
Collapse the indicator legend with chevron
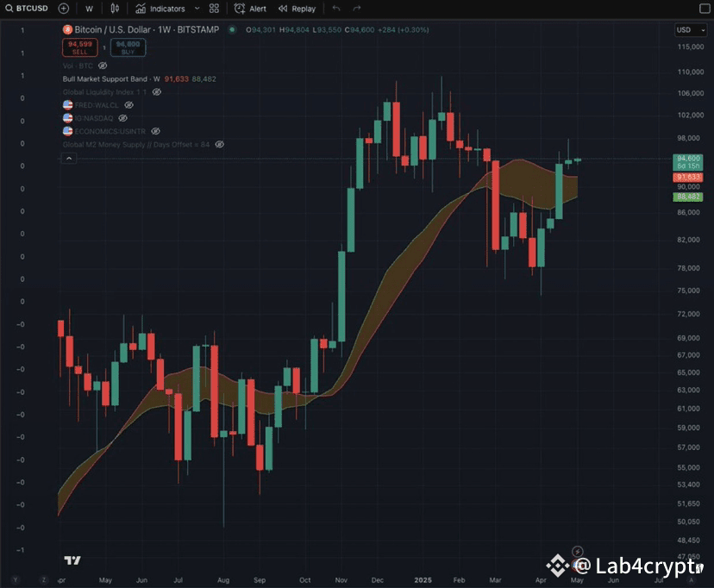69,159
